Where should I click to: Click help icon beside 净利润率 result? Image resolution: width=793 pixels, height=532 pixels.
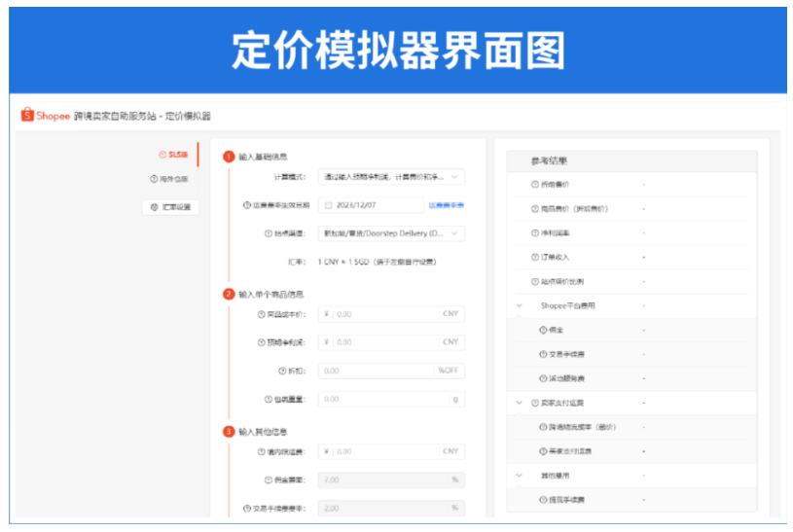pos(534,233)
